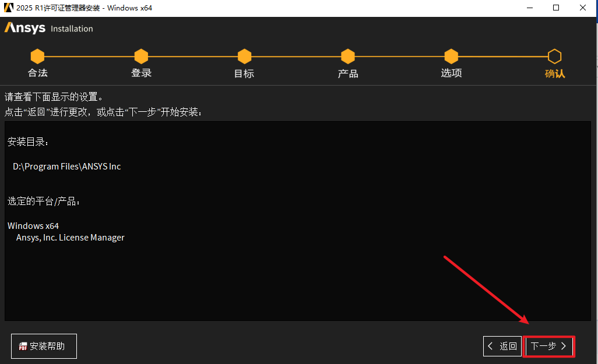The height and width of the screenshot is (364, 598).
Task: Click the Windows x64 platform text
Action: (33, 225)
